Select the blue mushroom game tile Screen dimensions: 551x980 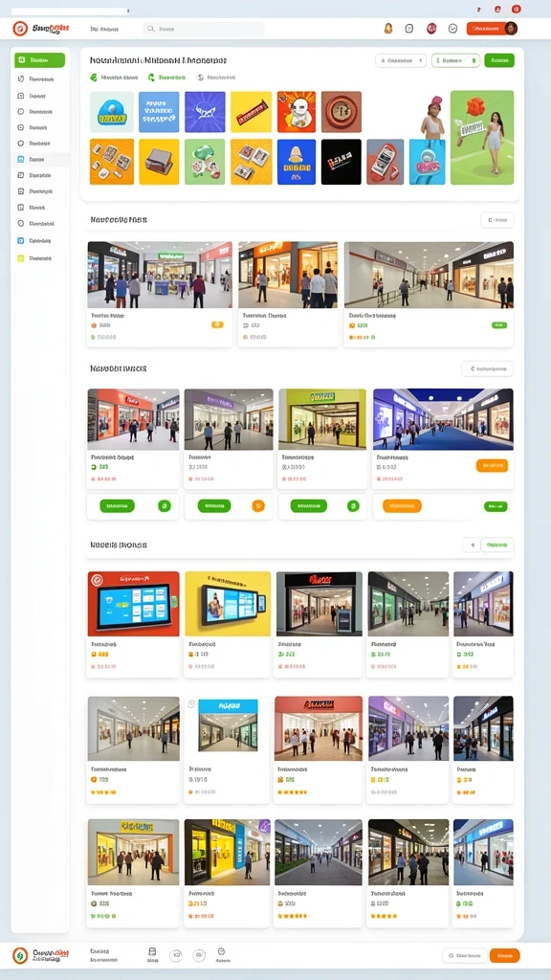112,112
